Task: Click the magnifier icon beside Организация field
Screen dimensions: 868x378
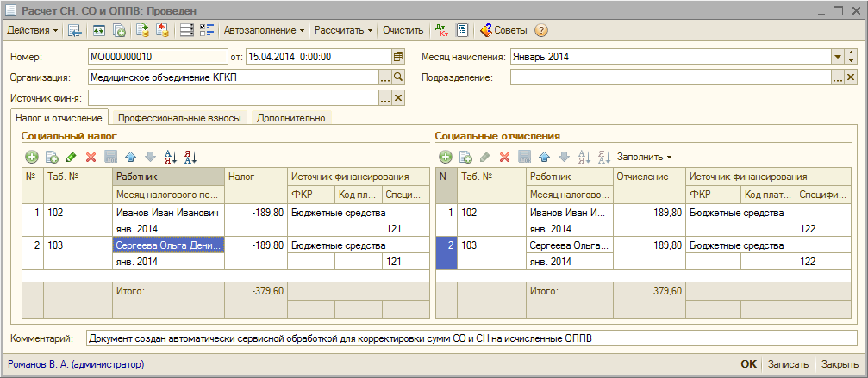Action: tap(398, 77)
